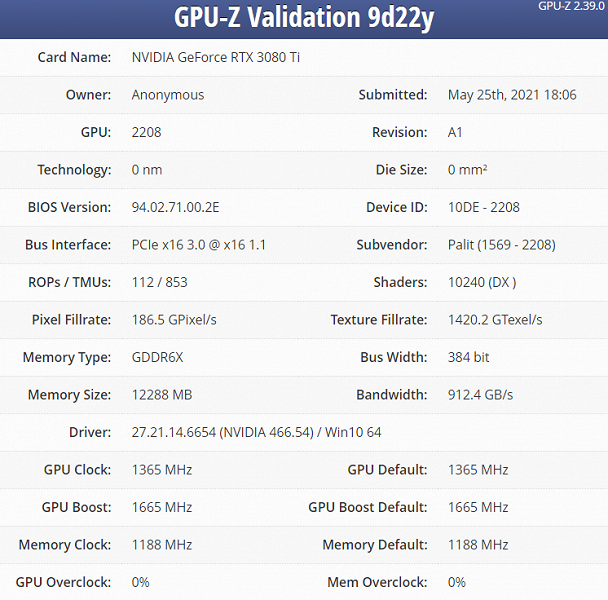Click the Pixel Fillrate label
608x600 pixels.
[71, 320]
